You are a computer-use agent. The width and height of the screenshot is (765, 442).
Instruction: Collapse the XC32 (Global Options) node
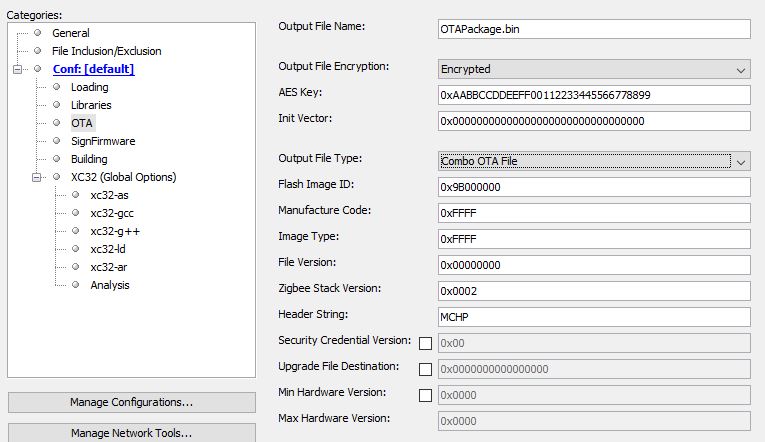click(38, 177)
